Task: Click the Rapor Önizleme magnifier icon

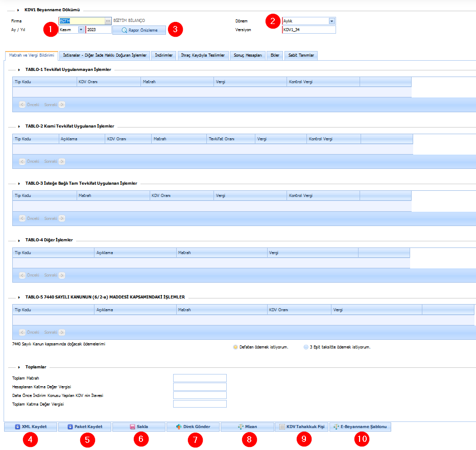Action: point(124,30)
